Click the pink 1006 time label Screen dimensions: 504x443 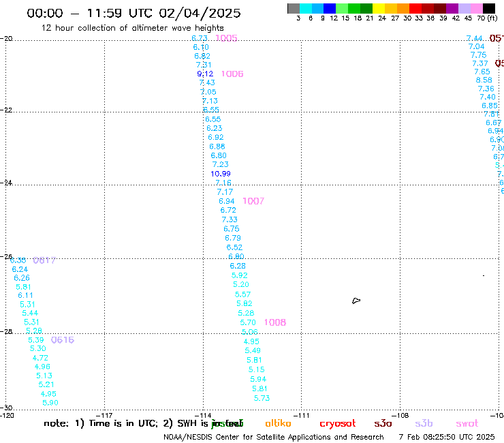232,74
